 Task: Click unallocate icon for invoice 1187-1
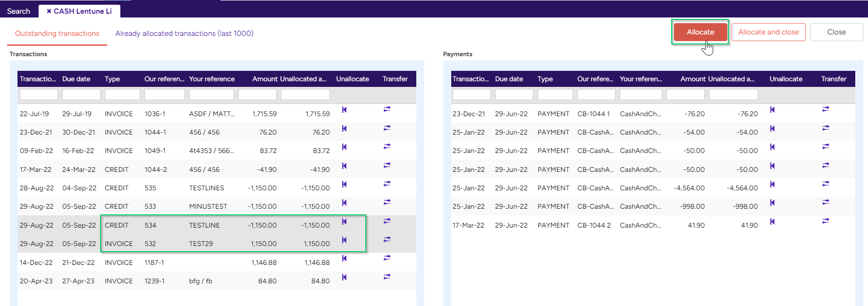coord(344,258)
